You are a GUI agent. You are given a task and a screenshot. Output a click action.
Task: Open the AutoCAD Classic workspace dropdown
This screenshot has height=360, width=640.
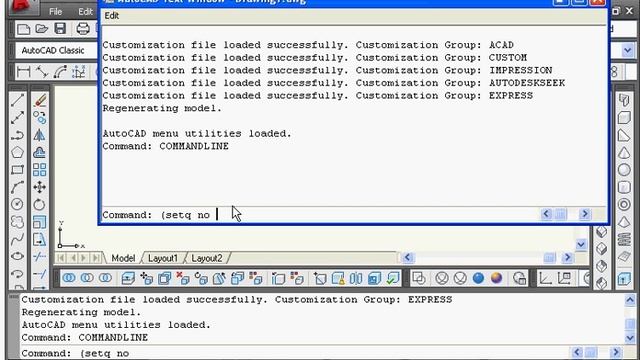(x=57, y=51)
